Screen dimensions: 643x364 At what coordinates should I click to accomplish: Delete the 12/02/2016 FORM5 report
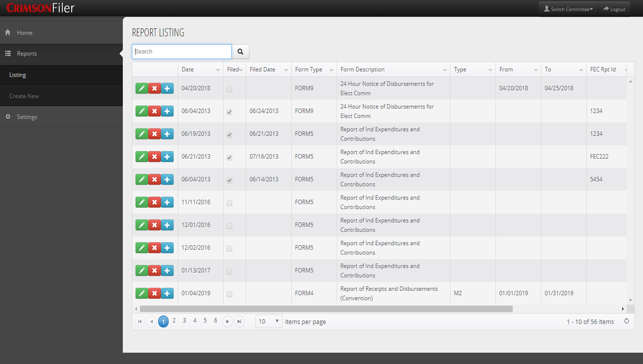(x=154, y=248)
